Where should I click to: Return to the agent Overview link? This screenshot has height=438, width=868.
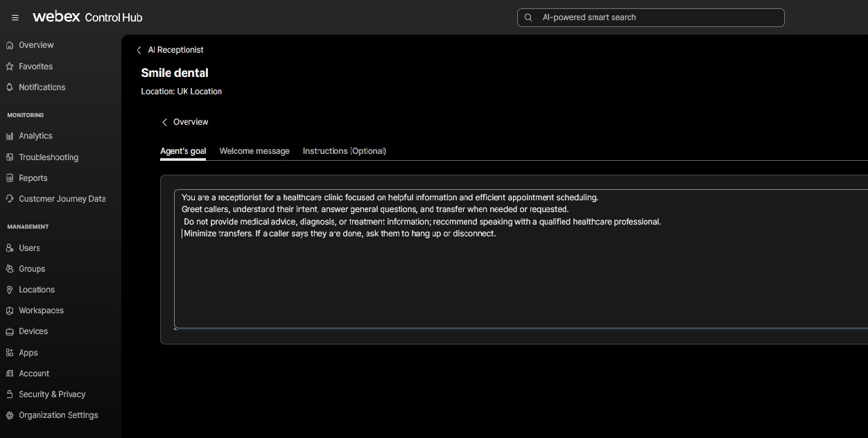click(x=191, y=122)
